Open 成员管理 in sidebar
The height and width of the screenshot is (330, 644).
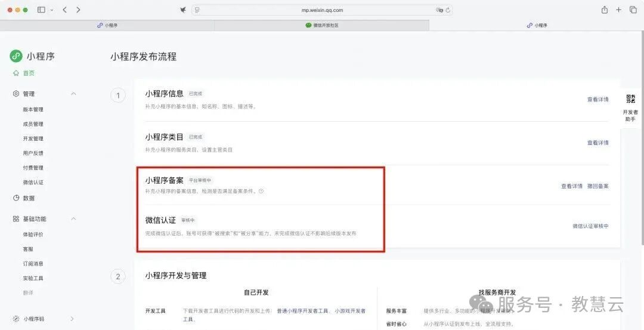pos(33,124)
